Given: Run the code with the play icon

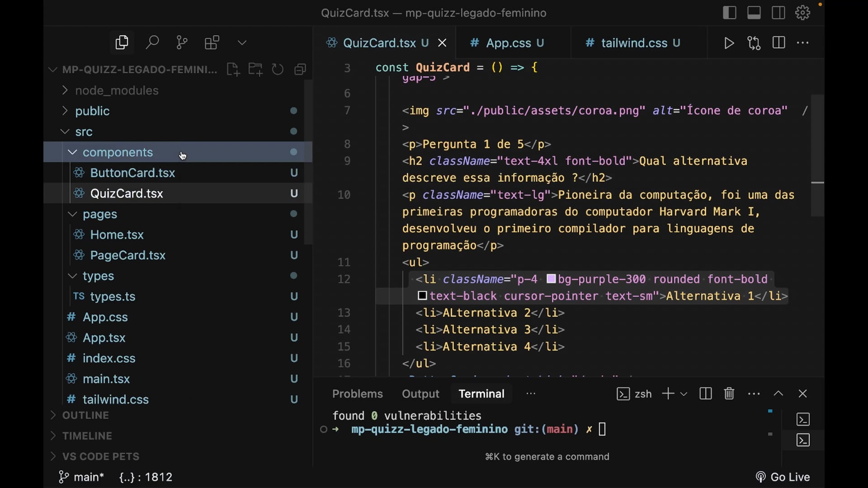Looking at the screenshot, I should tap(729, 43).
